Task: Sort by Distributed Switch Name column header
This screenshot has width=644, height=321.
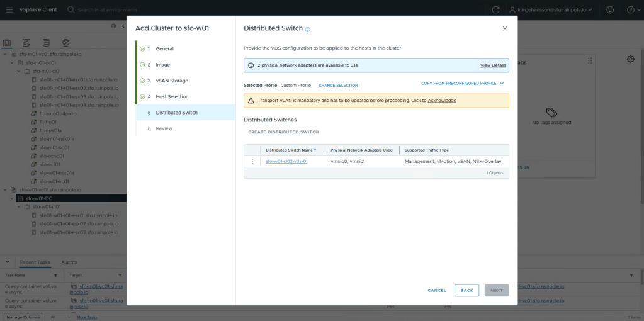Action: (290, 150)
